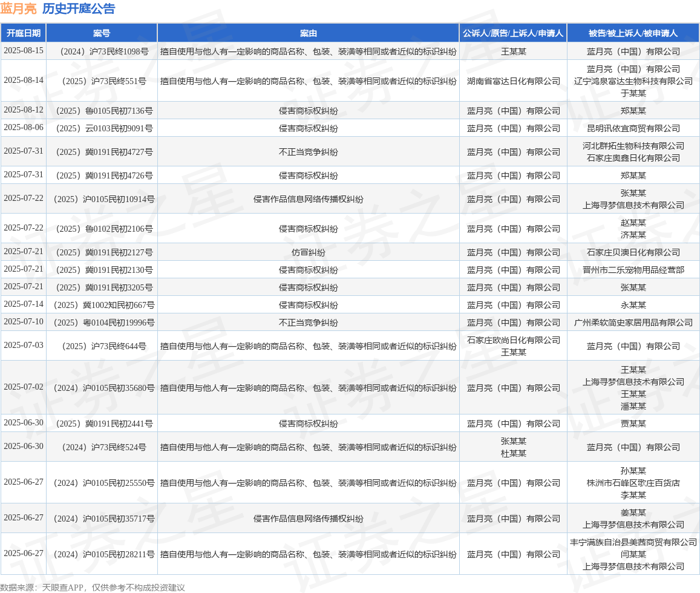Click date cell 2025-08-14
This screenshot has width=700, height=593.
23,80
